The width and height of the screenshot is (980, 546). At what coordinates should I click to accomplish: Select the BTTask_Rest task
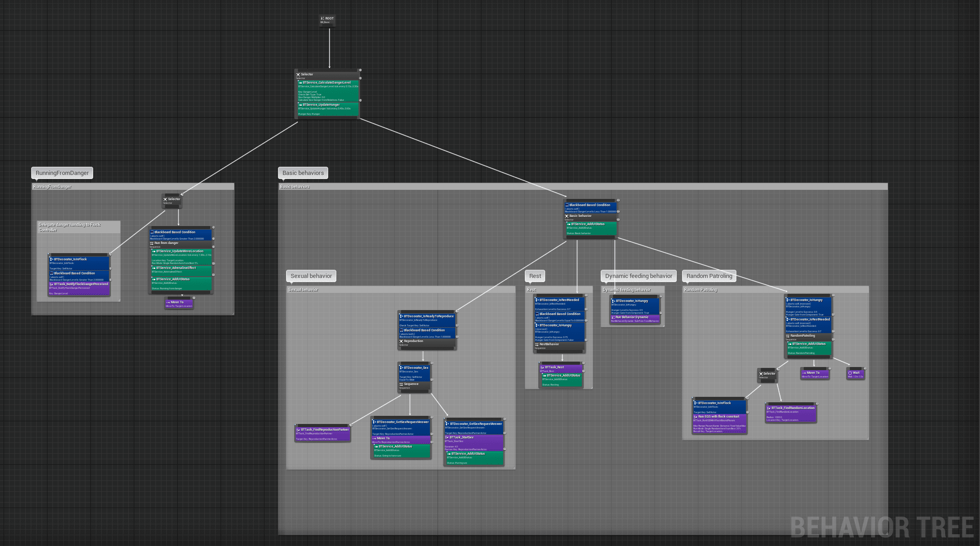pos(561,369)
